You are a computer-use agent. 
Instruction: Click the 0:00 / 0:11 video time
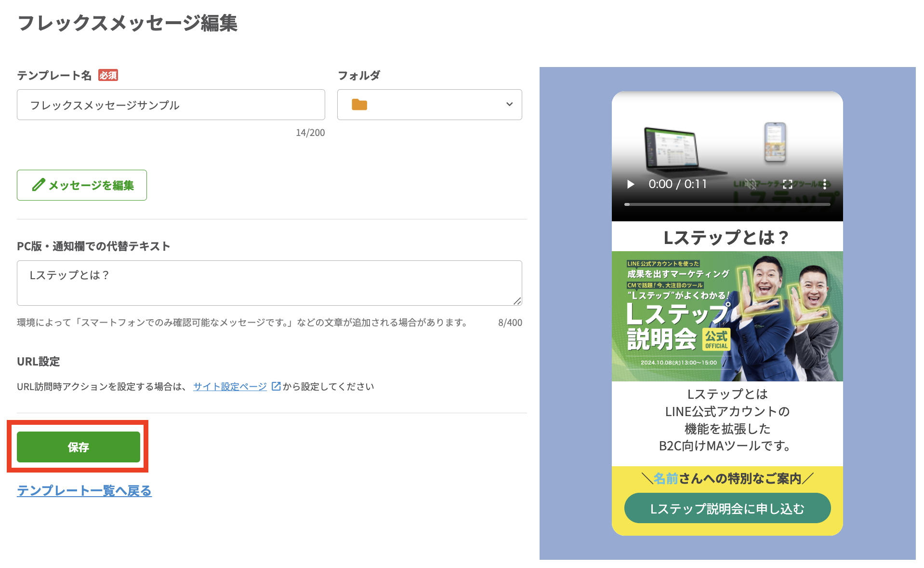[x=677, y=184]
